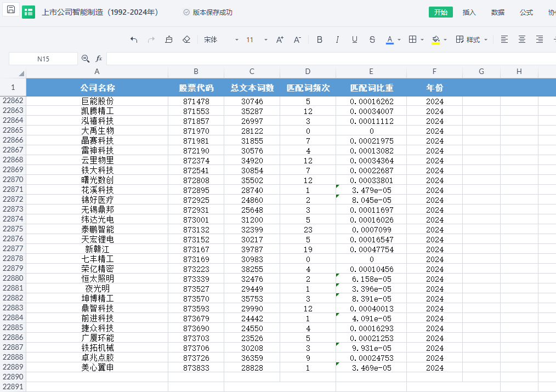Screen dimensions: 556x392
Task: Click the select-all corner triangle
Action: (x=21, y=73)
